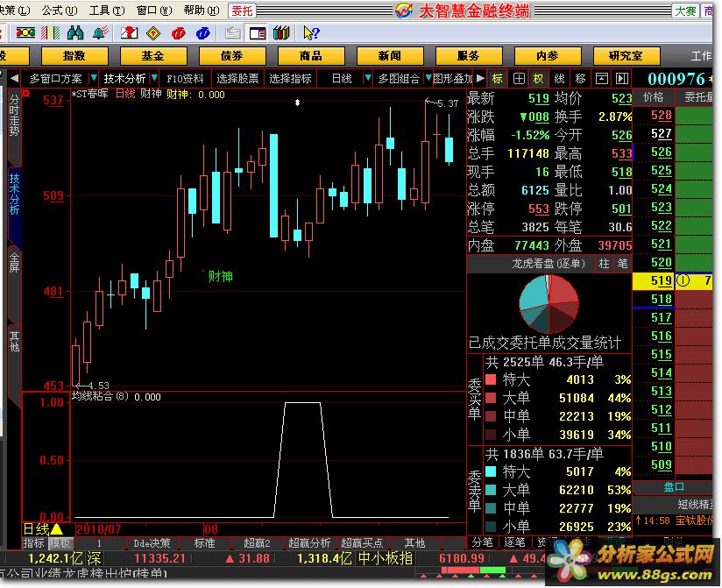Click the skip-to-end arrow icon in chart toolbar

622,79
